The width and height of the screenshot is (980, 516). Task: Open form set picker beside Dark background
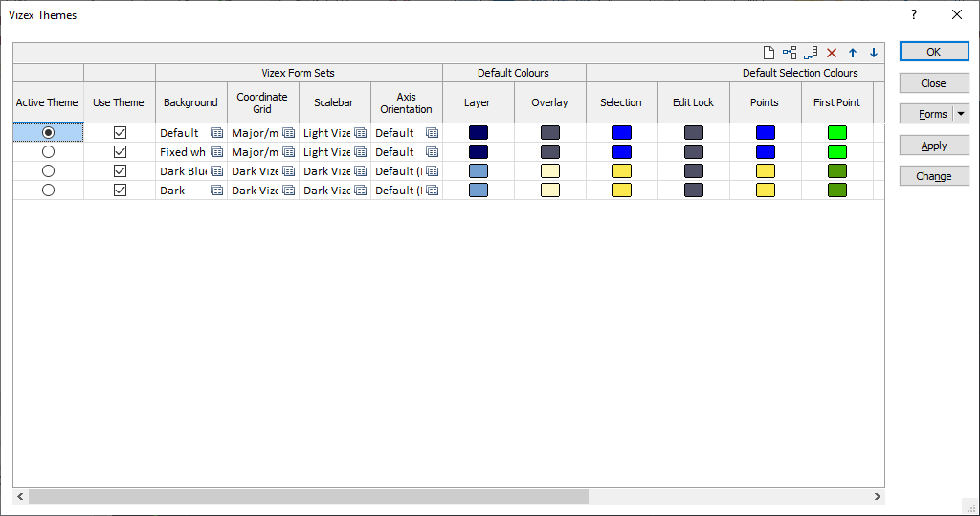216,191
